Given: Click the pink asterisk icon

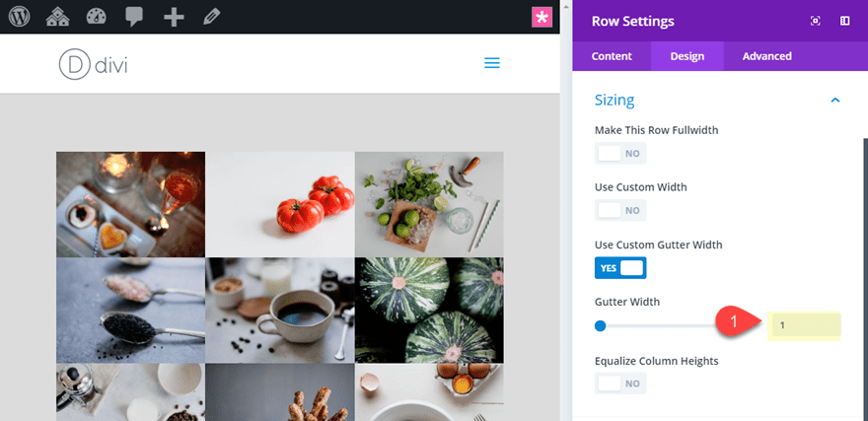Looking at the screenshot, I should pos(542,17).
